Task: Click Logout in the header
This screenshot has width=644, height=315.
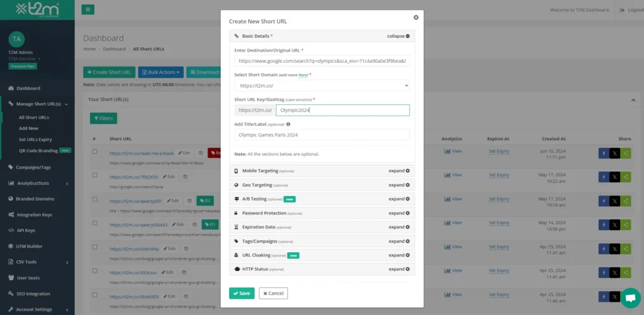Action: click(631, 10)
